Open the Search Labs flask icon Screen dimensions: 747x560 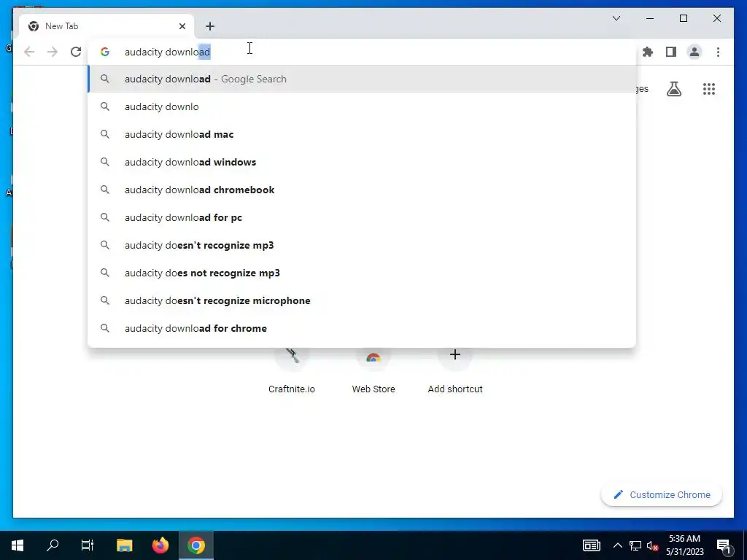(673, 89)
